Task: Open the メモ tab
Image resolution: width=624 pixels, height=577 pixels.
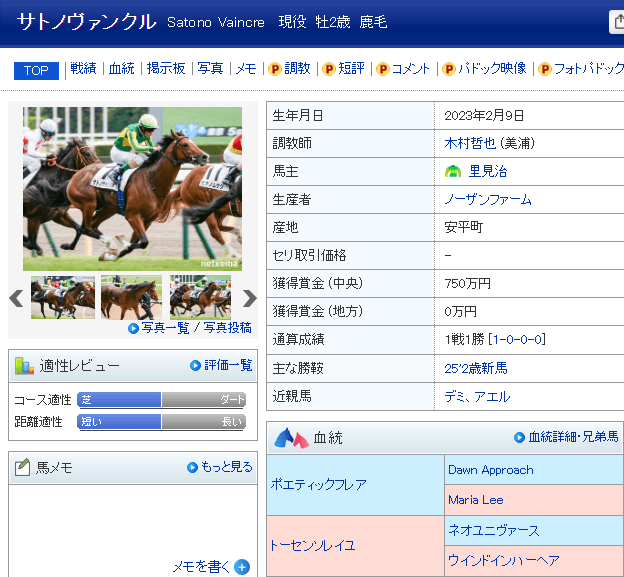Action: [246, 68]
